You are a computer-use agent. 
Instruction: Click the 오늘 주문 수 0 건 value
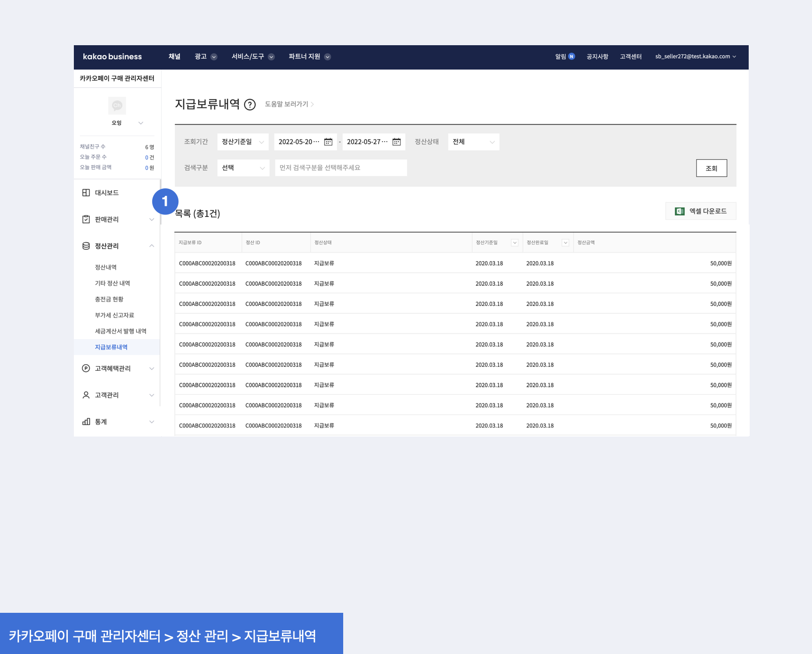pos(150,157)
